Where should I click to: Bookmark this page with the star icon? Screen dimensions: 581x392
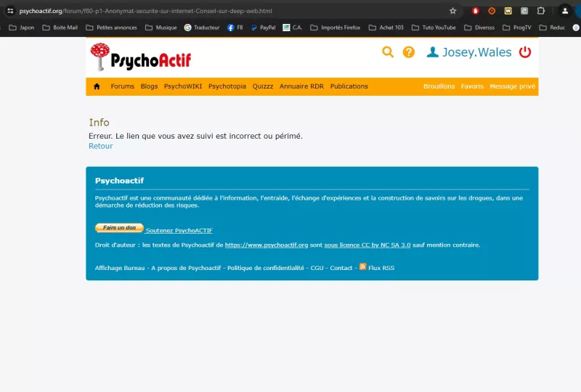(x=453, y=11)
